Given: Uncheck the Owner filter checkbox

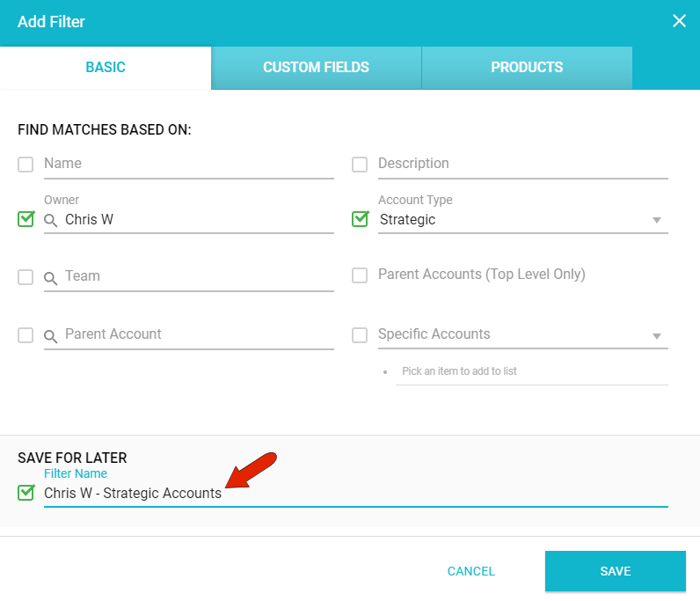Looking at the screenshot, I should click(x=26, y=219).
